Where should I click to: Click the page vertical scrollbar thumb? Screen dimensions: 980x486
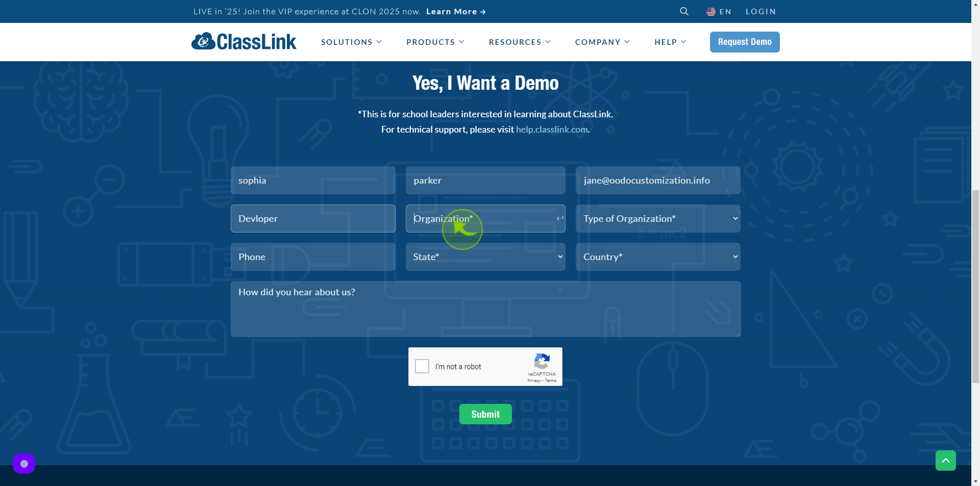click(x=975, y=286)
